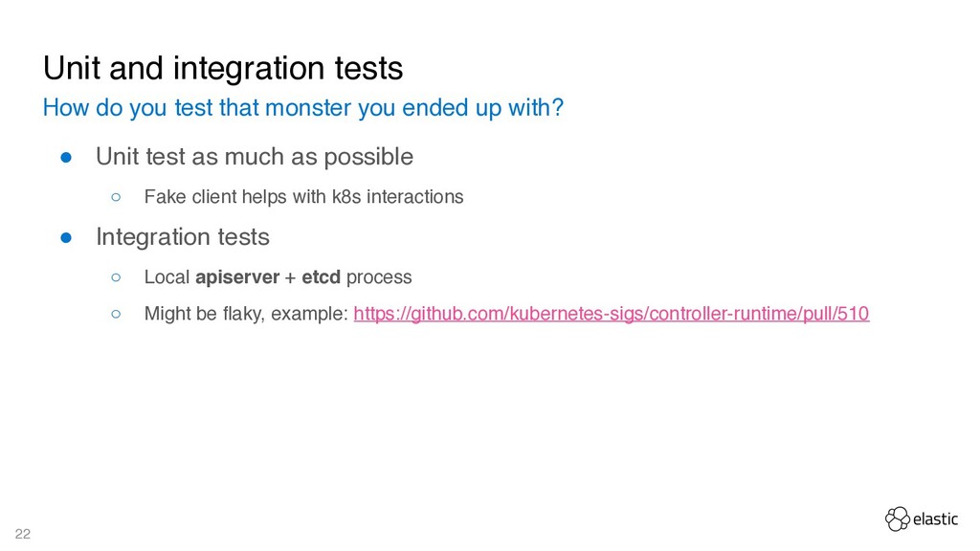Select the Fake client helps with k8s line

tap(303, 197)
